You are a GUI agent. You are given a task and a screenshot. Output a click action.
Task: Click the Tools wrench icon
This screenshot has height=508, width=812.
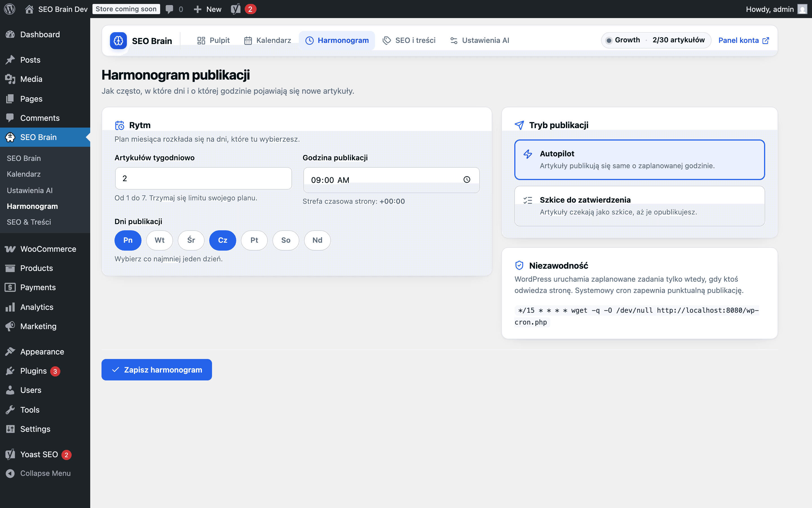10,410
